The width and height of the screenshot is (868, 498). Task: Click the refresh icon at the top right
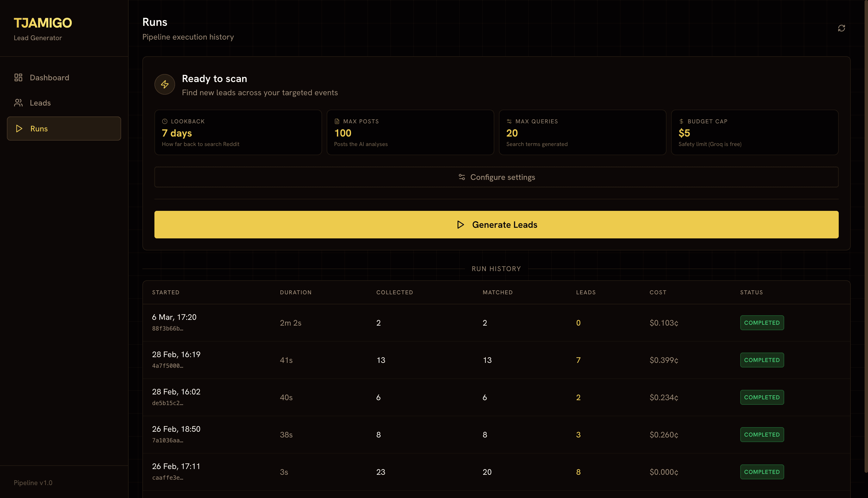click(842, 28)
